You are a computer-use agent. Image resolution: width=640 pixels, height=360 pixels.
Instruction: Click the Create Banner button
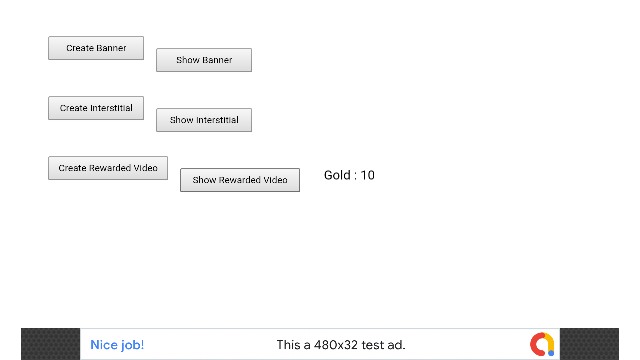click(96, 48)
